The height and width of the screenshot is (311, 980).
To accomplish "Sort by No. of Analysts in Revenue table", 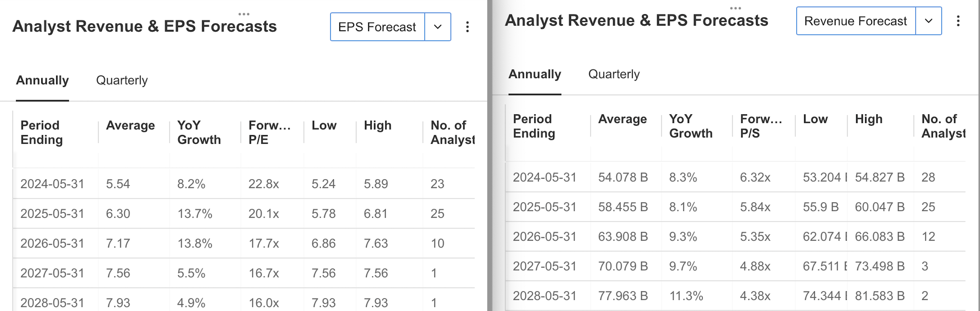I will click(x=944, y=126).
